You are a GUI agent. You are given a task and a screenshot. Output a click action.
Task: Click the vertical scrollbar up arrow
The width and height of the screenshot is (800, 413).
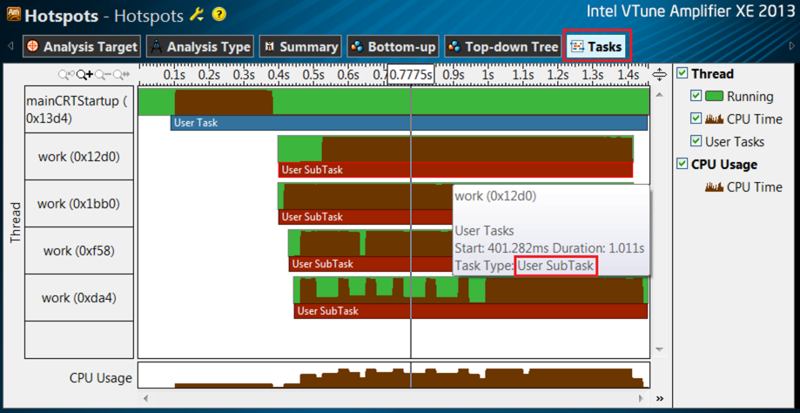pyautogui.click(x=659, y=95)
